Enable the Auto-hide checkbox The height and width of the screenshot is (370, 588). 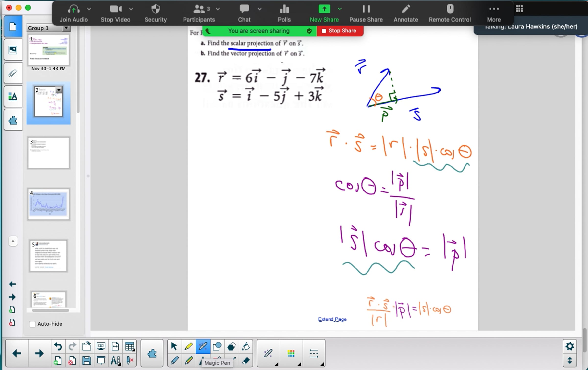32,324
